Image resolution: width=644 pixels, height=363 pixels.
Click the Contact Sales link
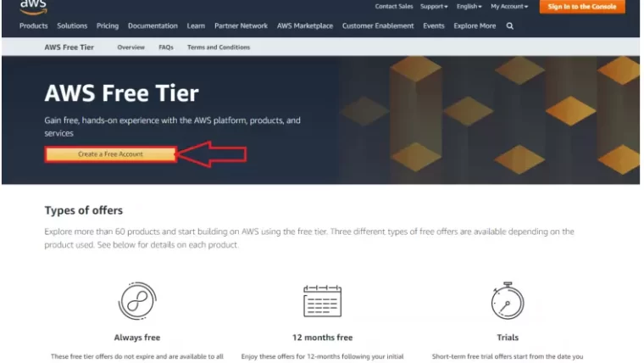[394, 7]
